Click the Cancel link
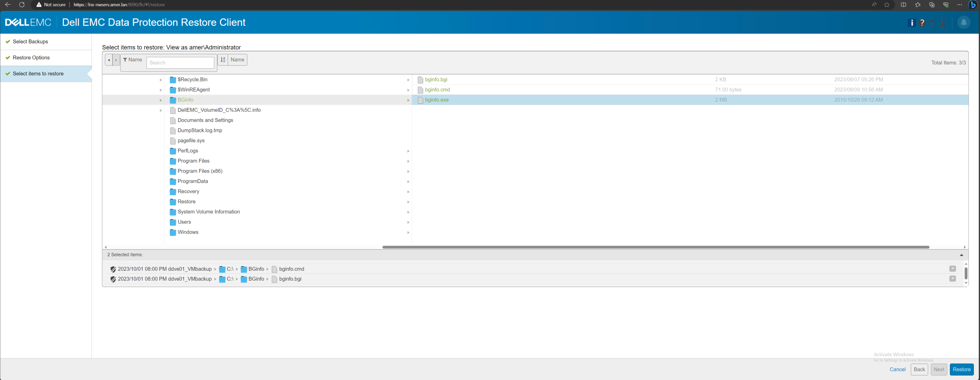This screenshot has width=980, height=380. point(897,370)
